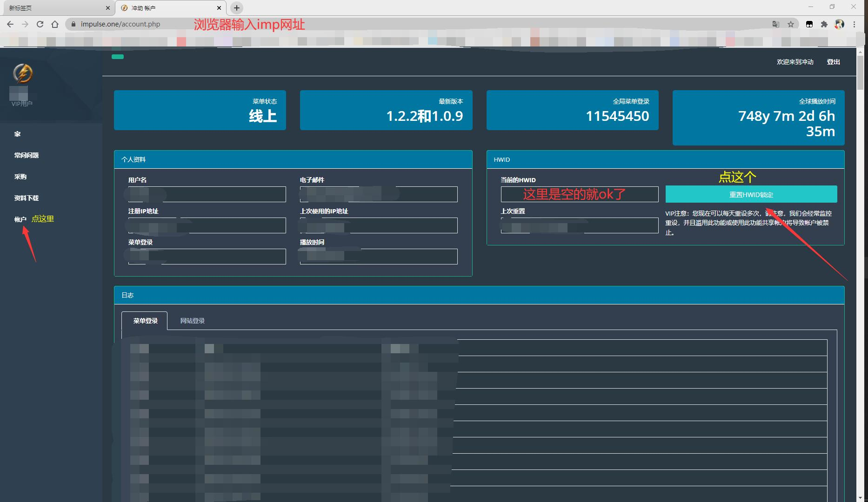Reload the page with the refresh icon
The height and width of the screenshot is (502, 868).
click(x=40, y=24)
